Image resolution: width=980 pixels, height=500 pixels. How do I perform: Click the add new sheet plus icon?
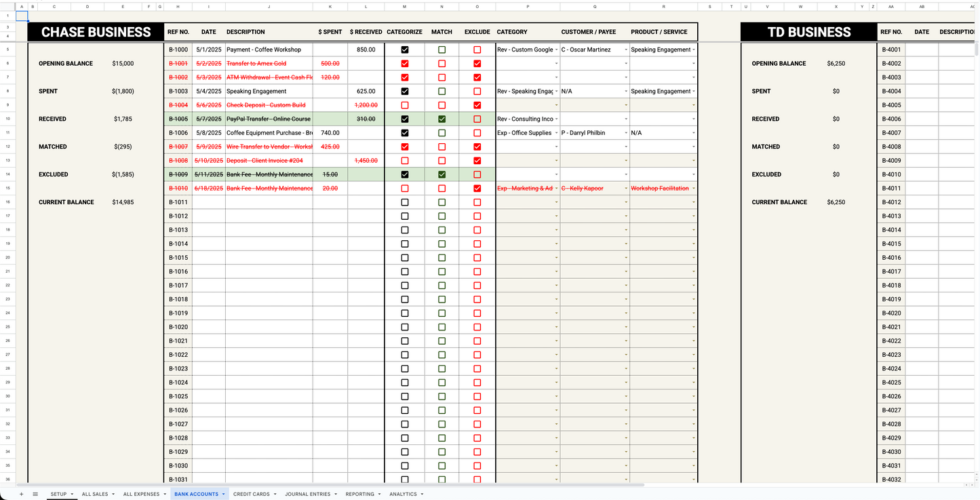21,494
